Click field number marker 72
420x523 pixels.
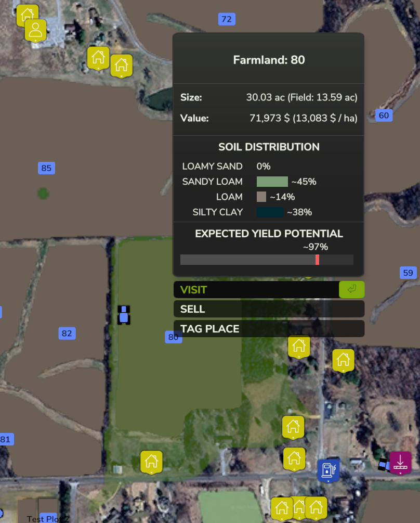coord(226,19)
